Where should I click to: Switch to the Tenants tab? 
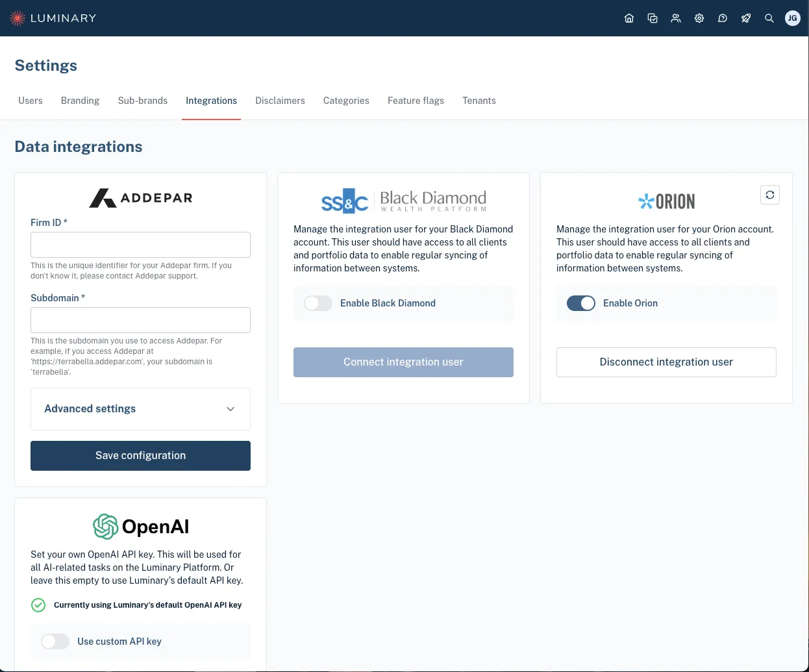point(479,101)
